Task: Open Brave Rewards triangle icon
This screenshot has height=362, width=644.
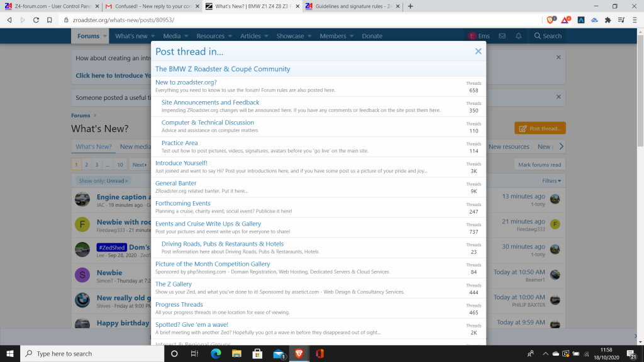Action: [x=566, y=19]
